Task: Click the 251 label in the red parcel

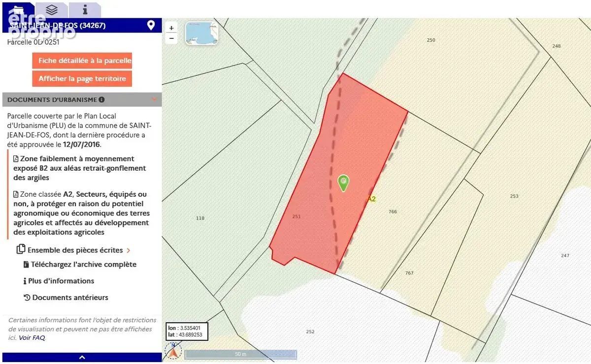Action: tap(296, 216)
